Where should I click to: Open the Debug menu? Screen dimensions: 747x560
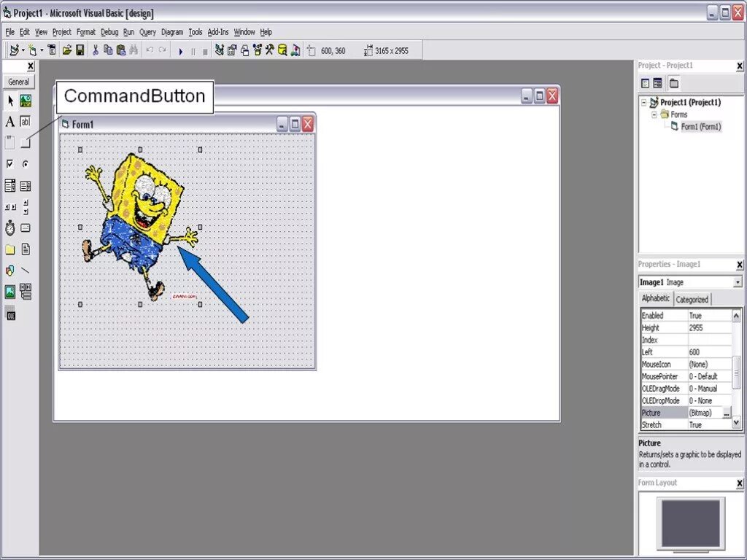point(109,32)
